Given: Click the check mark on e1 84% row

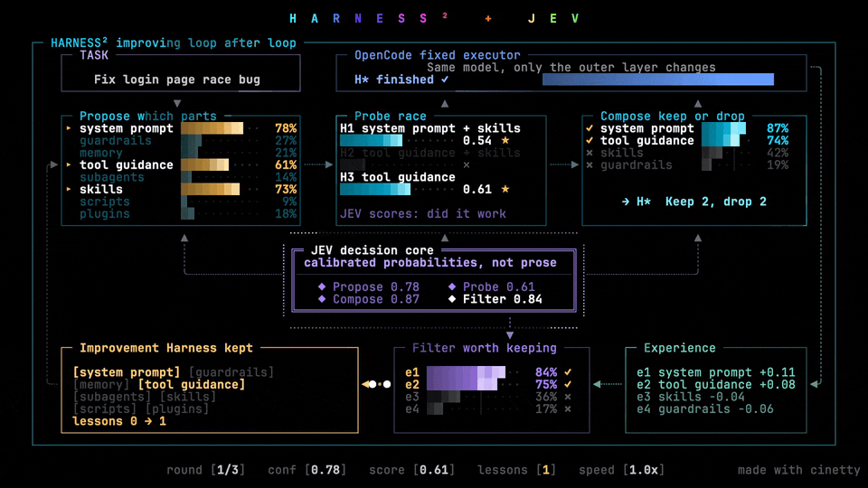Looking at the screenshot, I should pos(568,372).
